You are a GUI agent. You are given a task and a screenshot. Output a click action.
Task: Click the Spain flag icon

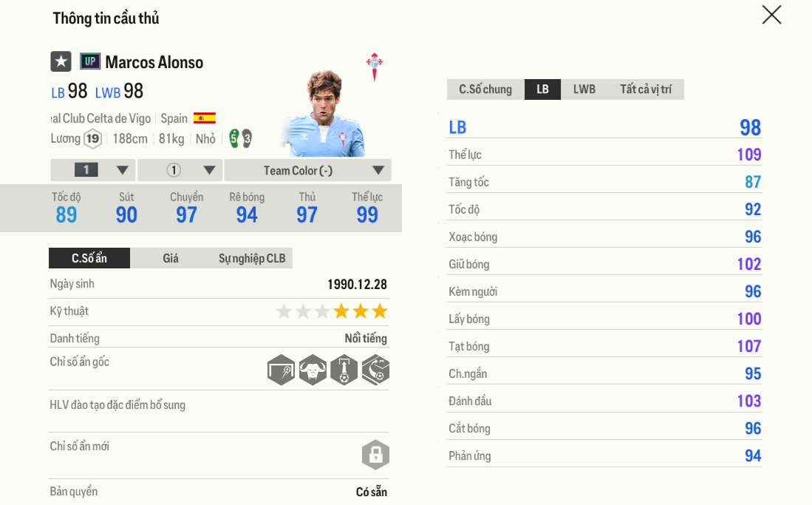(x=206, y=118)
